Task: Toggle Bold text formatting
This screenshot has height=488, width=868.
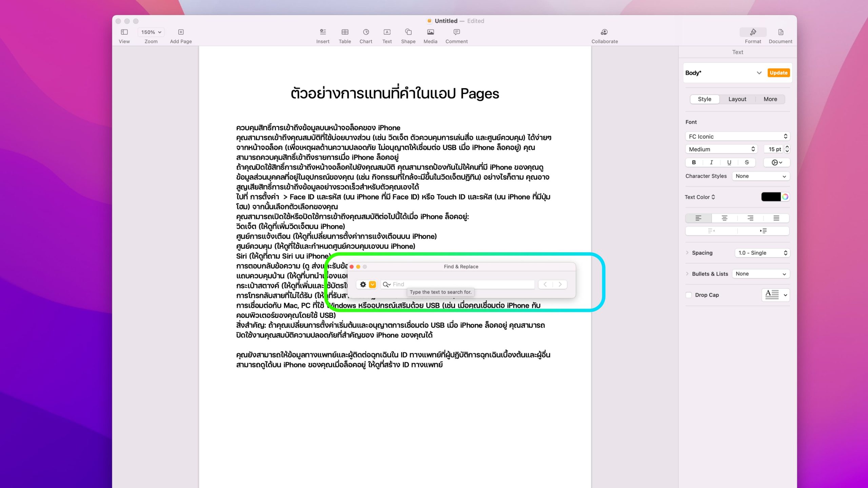Action: 694,162
